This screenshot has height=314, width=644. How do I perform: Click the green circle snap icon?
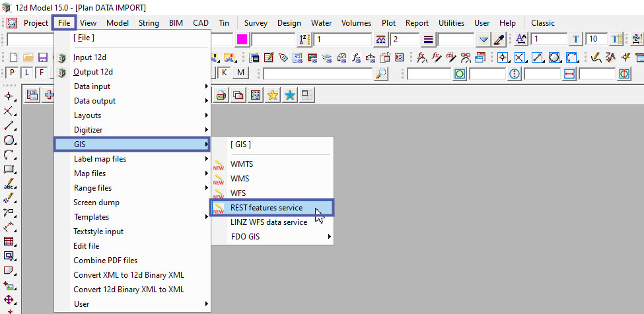pyautogui.click(x=460, y=74)
